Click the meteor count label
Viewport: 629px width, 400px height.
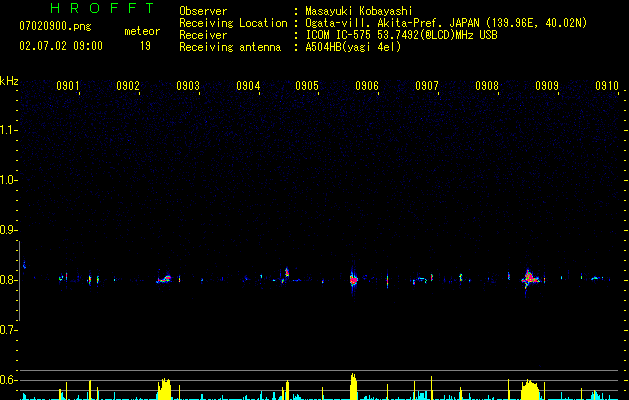click(x=142, y=31)
